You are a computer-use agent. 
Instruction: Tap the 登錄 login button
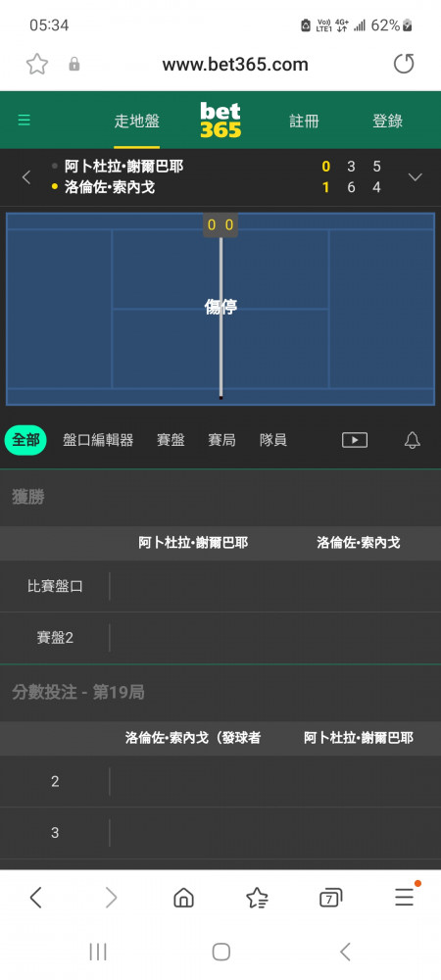[387, 122]
